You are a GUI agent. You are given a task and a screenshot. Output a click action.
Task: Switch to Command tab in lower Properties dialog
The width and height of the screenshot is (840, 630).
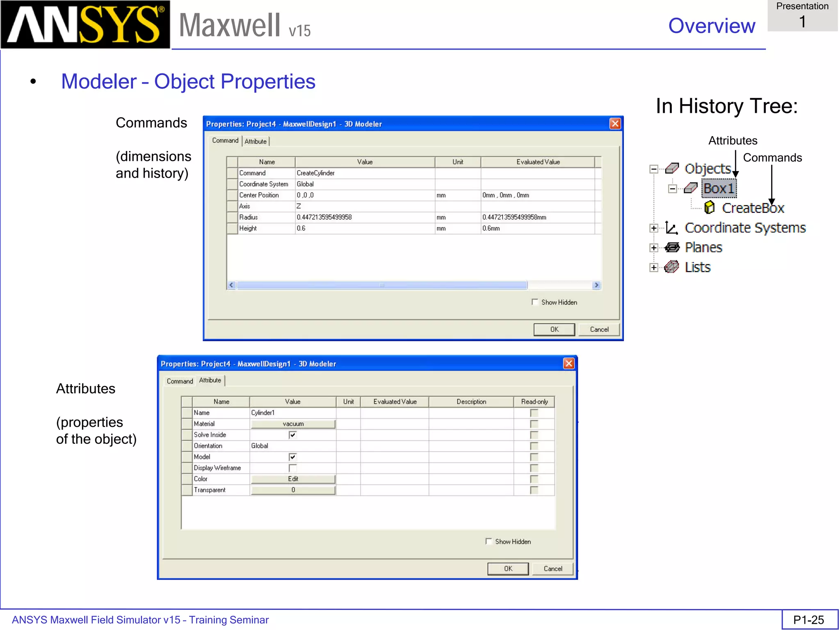tap(180, 381)
